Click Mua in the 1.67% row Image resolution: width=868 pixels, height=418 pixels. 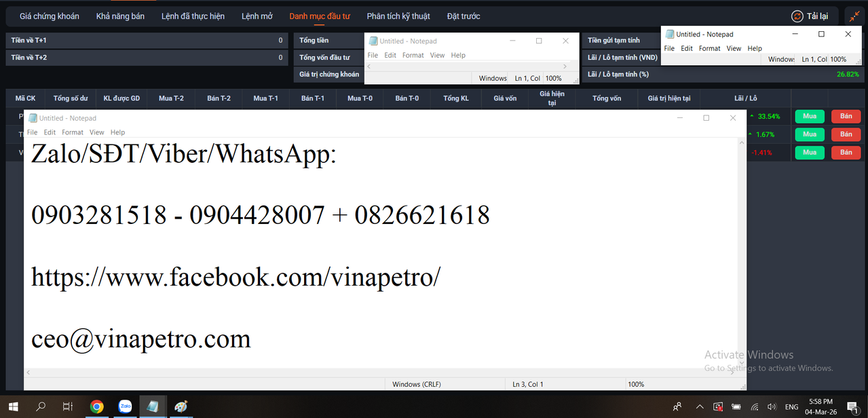click(x=810, y=134)
